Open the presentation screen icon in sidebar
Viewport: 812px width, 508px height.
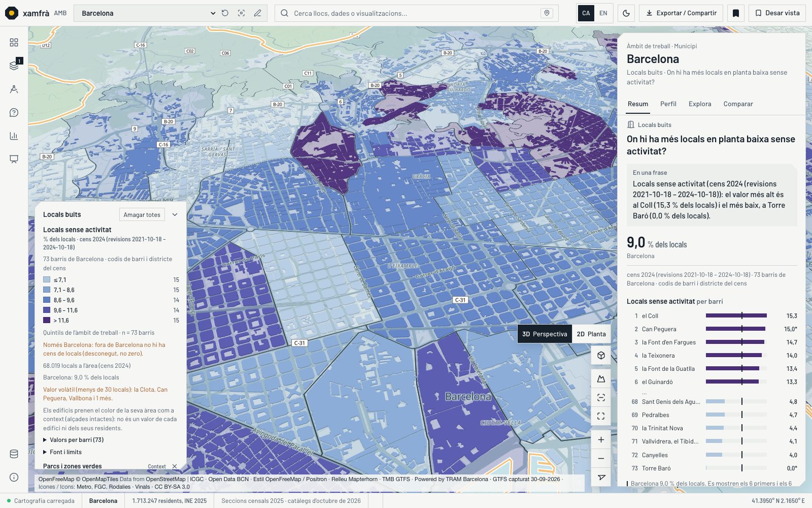tap(14, 159)
